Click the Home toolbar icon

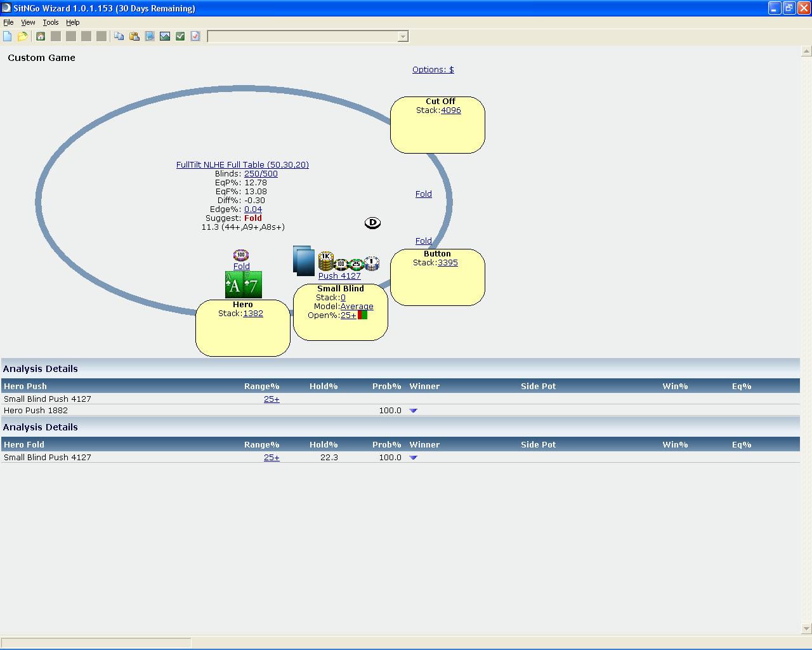pos(41,36)
